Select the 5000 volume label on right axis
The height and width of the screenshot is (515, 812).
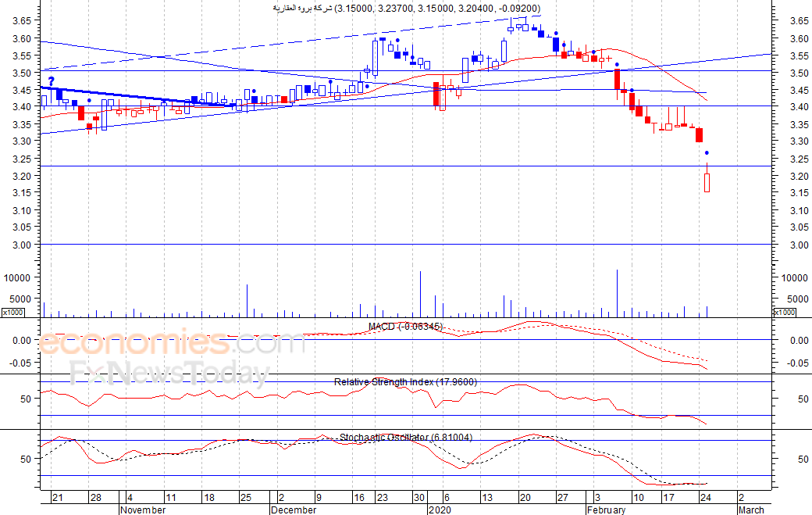pyautogui.click(x=797, y=299)
